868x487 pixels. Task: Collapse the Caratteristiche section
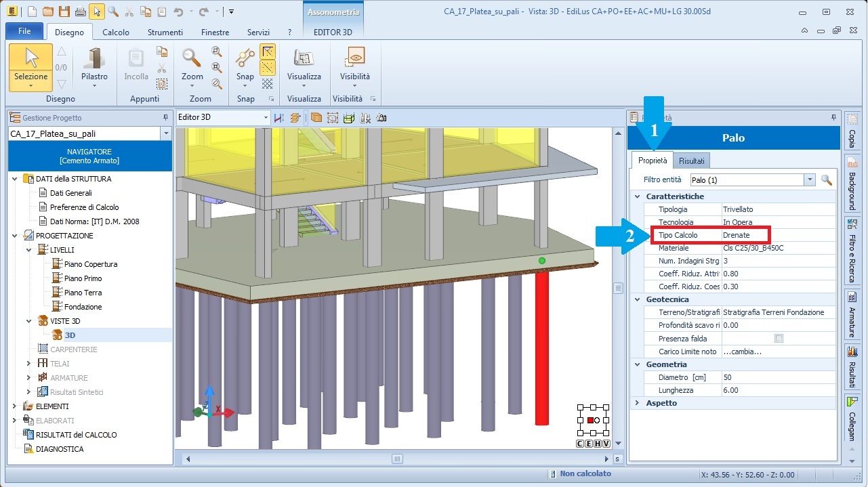(x=637, y=196)
